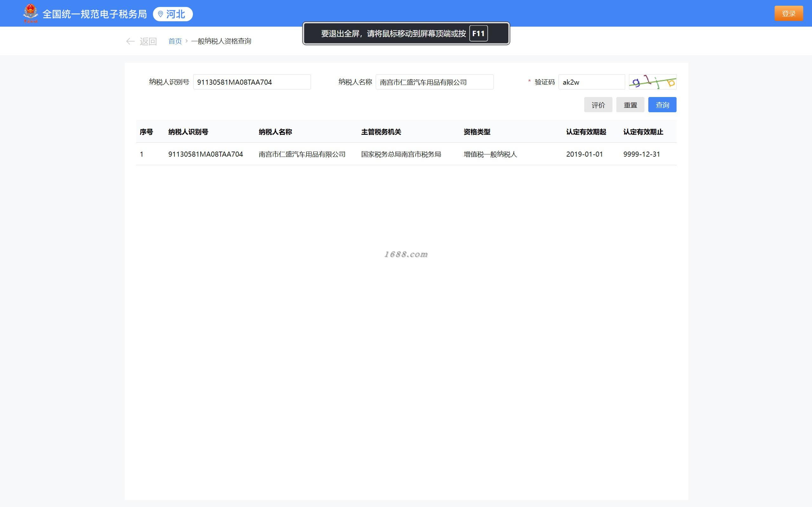Go to 首页 breadcrumb link
Screen dimensions: 812x507
[175, 41]
